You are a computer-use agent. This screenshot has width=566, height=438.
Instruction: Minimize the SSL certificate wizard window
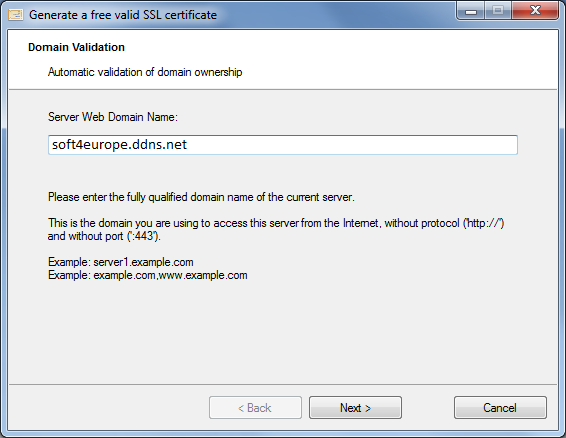(471, 11)
